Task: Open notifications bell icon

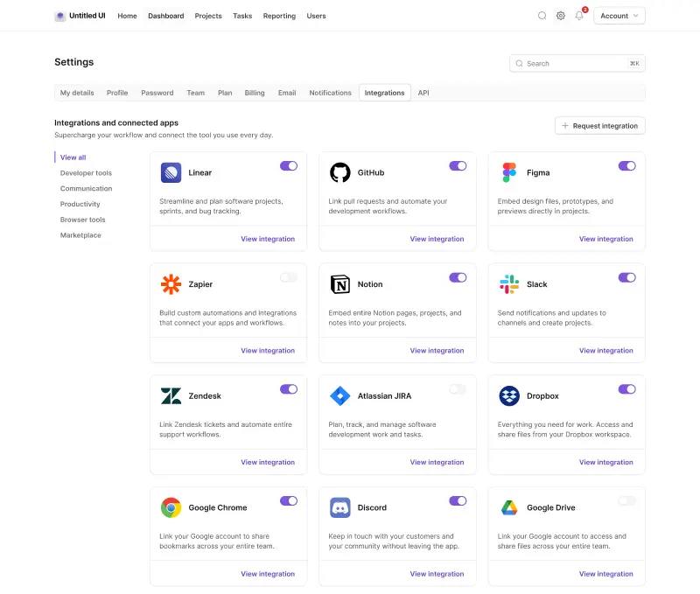Action: 579,16
